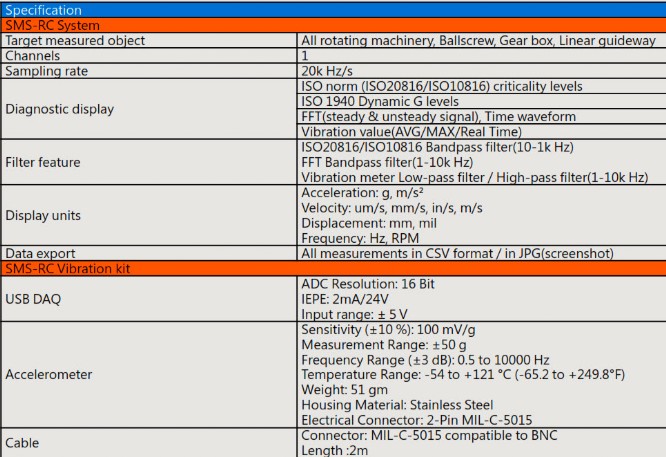Select the Channels row label
This screenshot has width=666, height=457.
32,56
